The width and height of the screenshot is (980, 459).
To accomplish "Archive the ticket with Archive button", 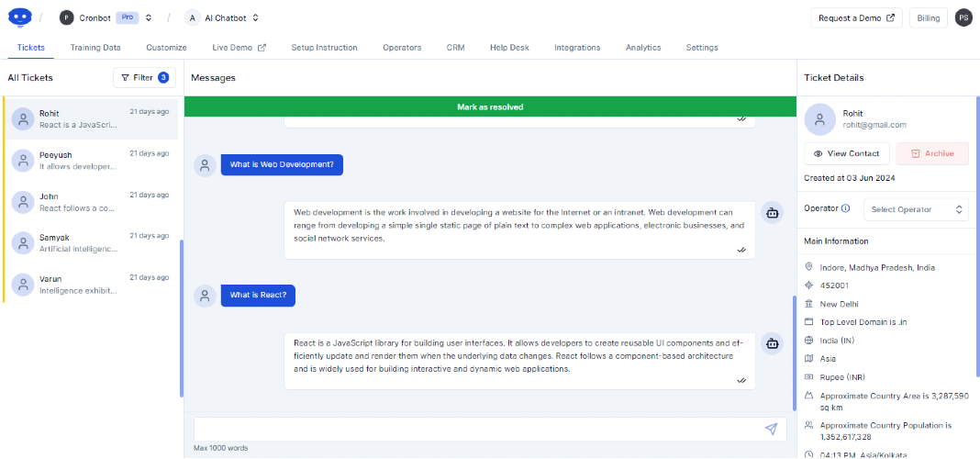I will [x=932, y=153].
